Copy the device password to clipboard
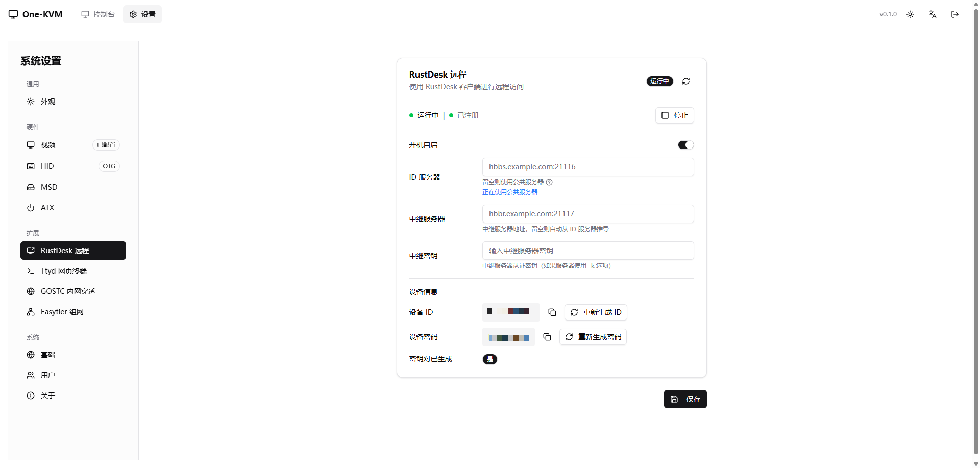Image resolution: width=980 pixels, height=468 pixels. click(547, 337)
